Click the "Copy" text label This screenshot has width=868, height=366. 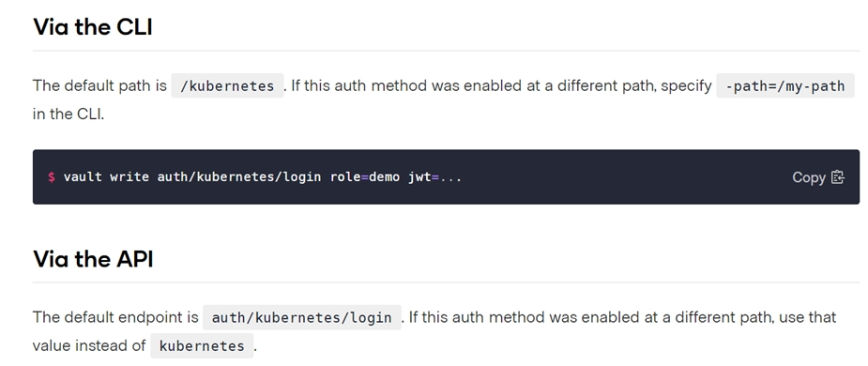pyautogui.click(x=809, y=177)
